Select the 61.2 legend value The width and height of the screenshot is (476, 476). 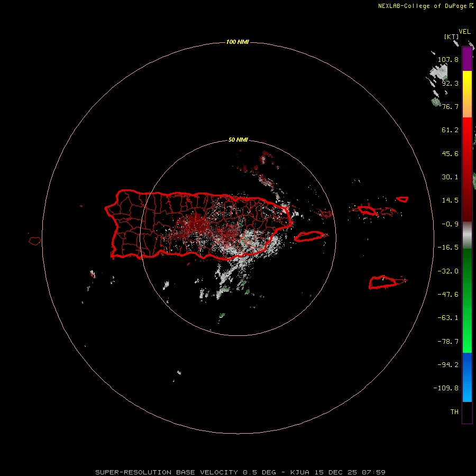(x=450, y=130)
